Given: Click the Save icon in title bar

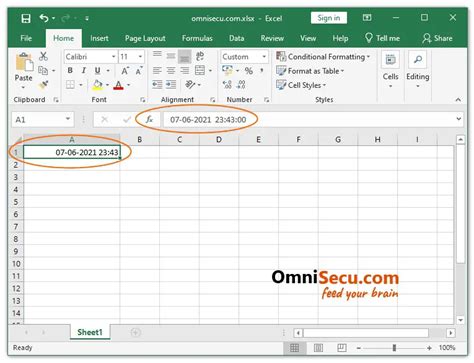Looking at the screenshot, I should click(26, 18).
